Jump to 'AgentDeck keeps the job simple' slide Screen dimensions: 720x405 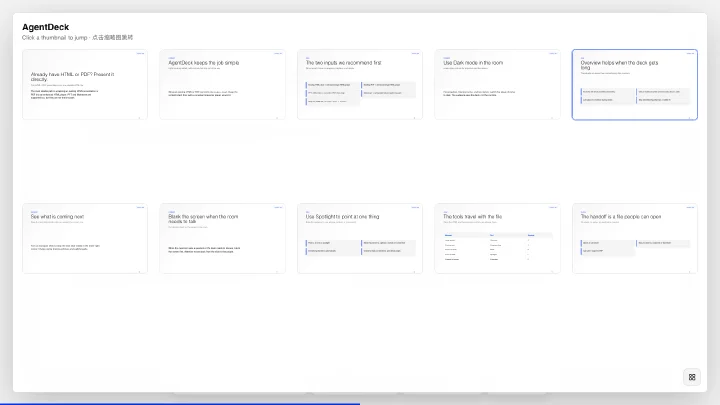click(x=222, y=84)
